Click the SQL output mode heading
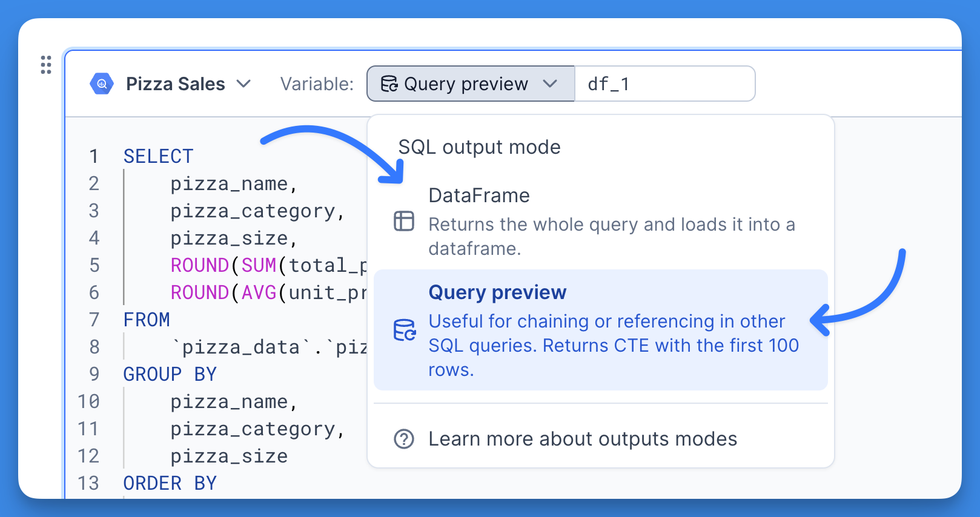Viewport: 980px width, 517px height. 480,147
